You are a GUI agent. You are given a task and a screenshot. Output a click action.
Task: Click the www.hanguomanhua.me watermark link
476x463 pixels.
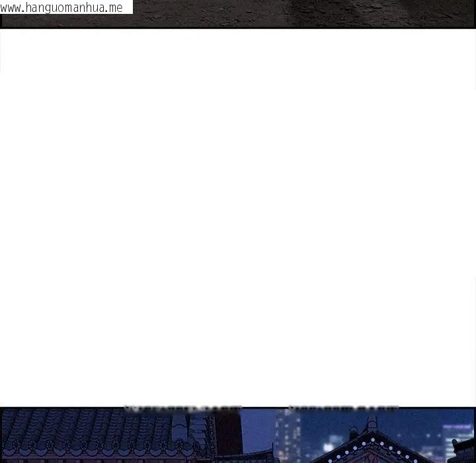[x=63, y=8]
